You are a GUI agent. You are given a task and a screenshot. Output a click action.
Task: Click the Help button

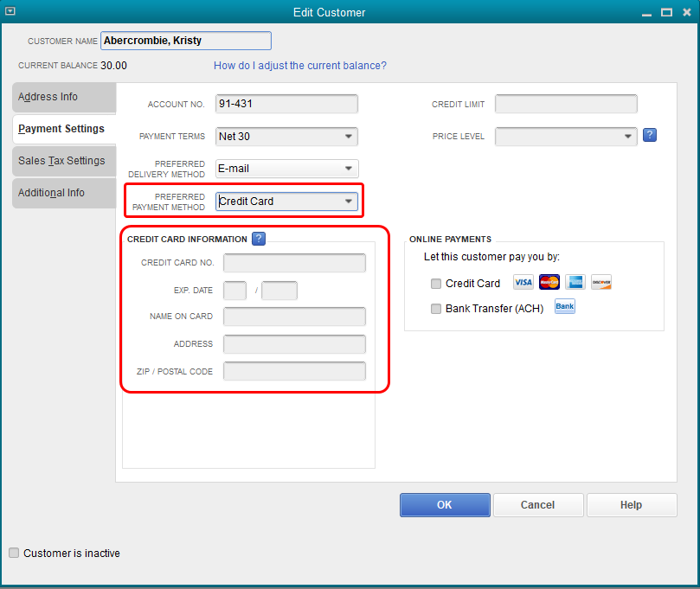(632, 504)
